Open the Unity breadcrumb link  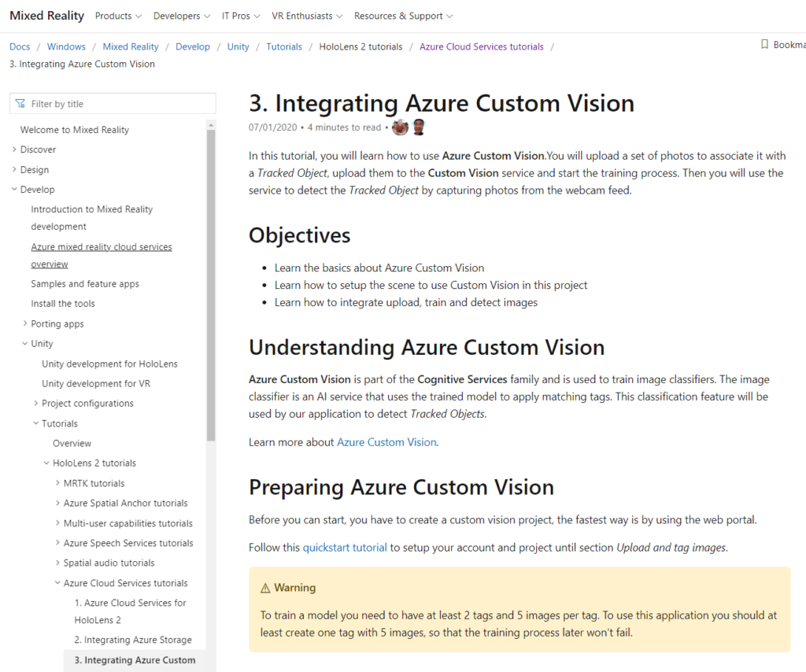[238, 46]
